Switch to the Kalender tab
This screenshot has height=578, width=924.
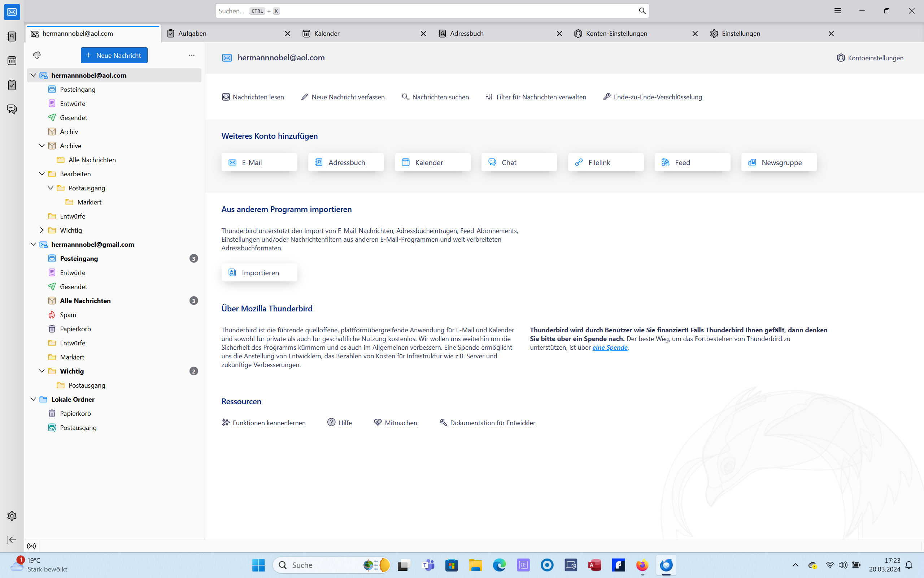(365, 34)
